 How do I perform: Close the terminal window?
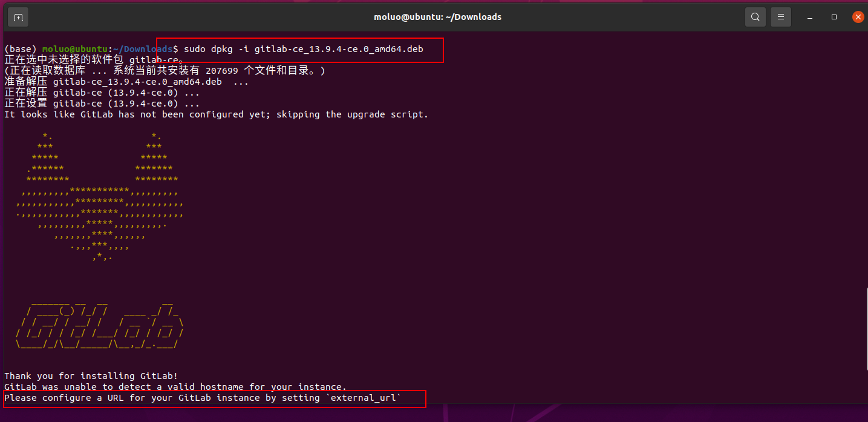pyautogui.click(x=858, y=17)
